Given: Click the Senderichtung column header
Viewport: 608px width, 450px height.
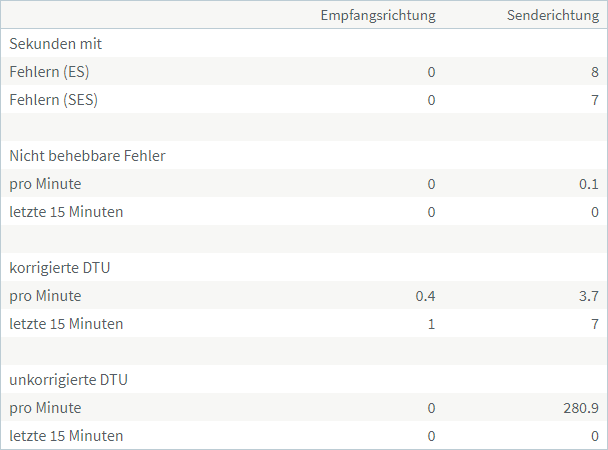Looking at the screenshot, I should 552,16.
